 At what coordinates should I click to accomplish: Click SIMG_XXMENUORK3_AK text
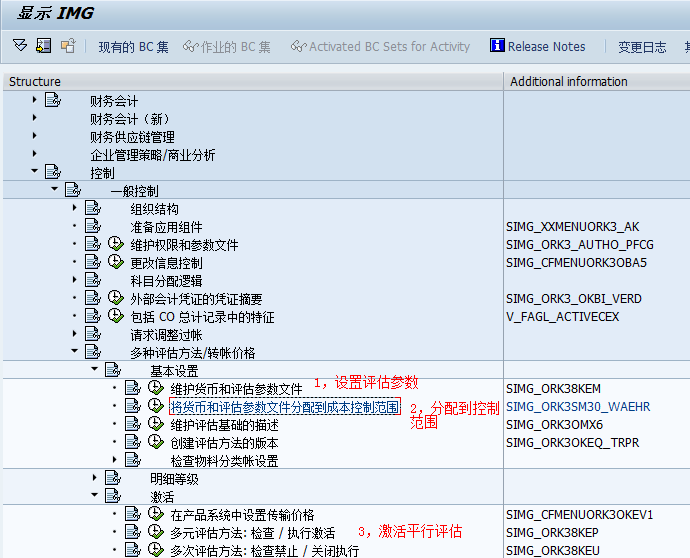pyautogui.click(x=573, y=227)
